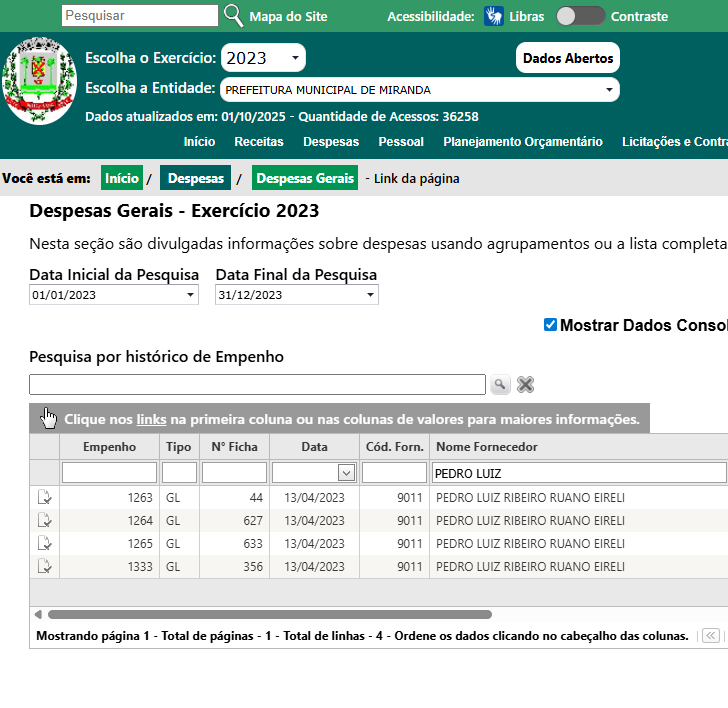Viewport: 728px width, 708px height.
Task: Go to Início breadcrumb link
Action: (x=122, y=179)
